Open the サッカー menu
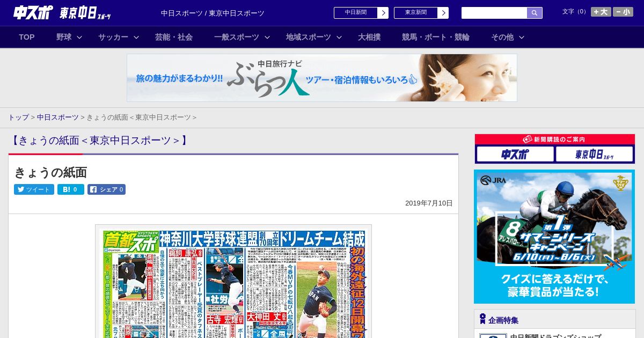 [x=113, y=37]
